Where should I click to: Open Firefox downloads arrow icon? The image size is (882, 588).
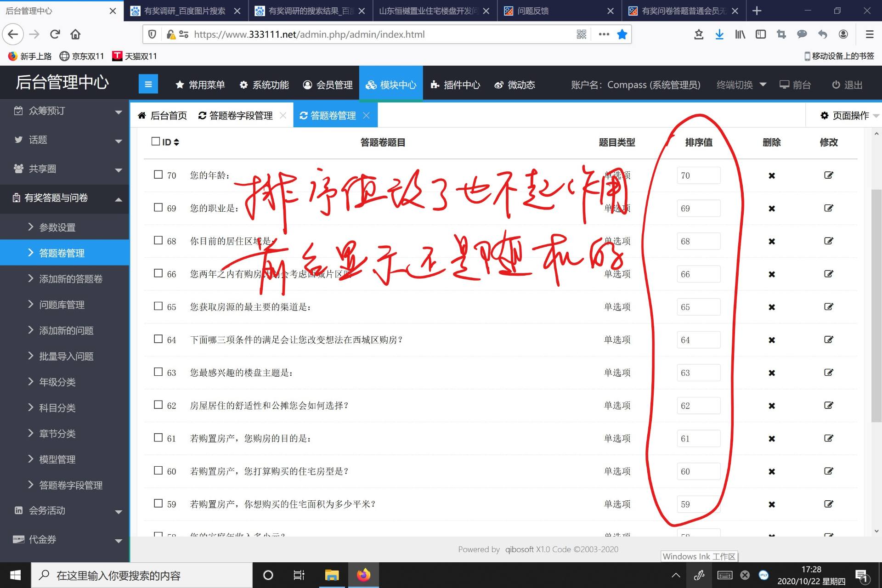click(x=719, y=34)
